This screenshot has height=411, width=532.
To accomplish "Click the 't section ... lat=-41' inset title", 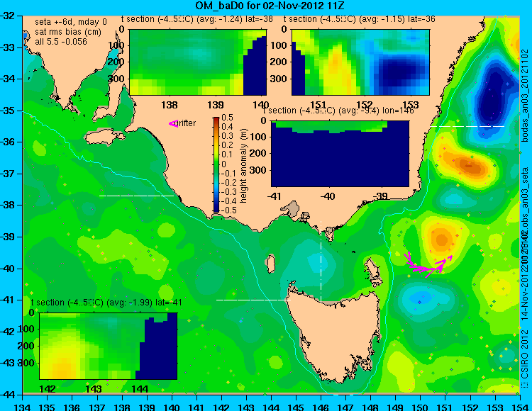I will [x=106, y=303].
